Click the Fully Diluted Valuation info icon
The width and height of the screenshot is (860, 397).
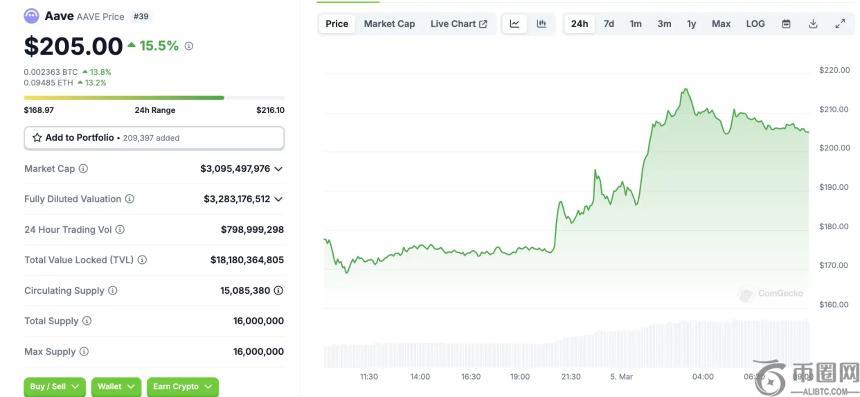(129, 199)
